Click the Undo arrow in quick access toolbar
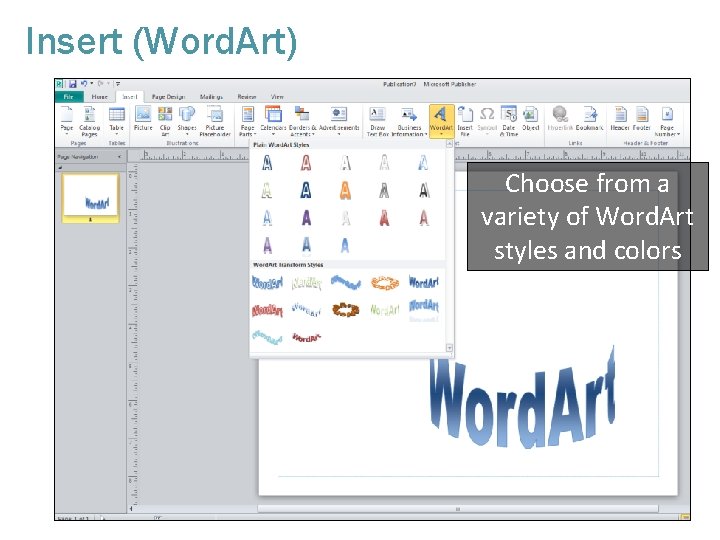 [x=84, y=84]
